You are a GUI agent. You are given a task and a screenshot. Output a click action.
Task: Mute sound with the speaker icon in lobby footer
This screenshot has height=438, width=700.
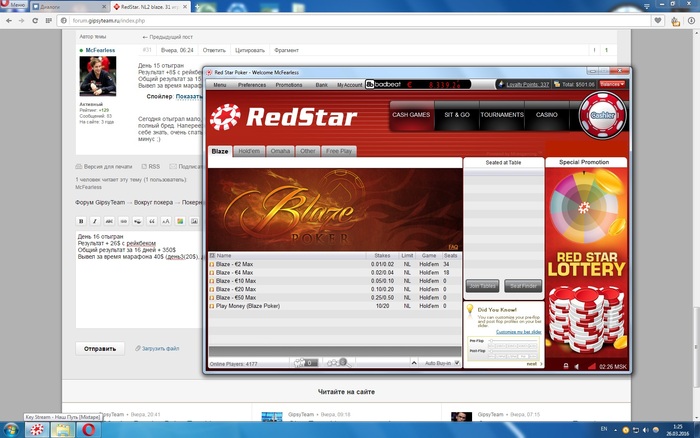pos(577,366)
